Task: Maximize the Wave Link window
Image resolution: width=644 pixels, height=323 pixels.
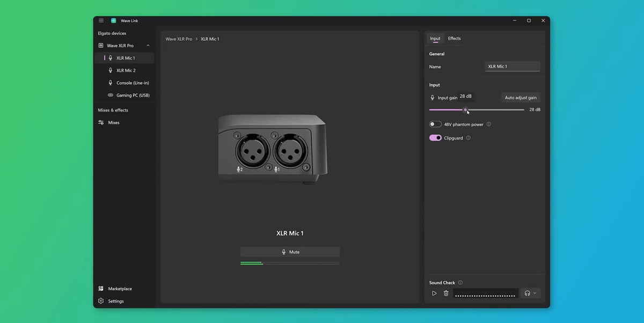Action: coord(529,20)
